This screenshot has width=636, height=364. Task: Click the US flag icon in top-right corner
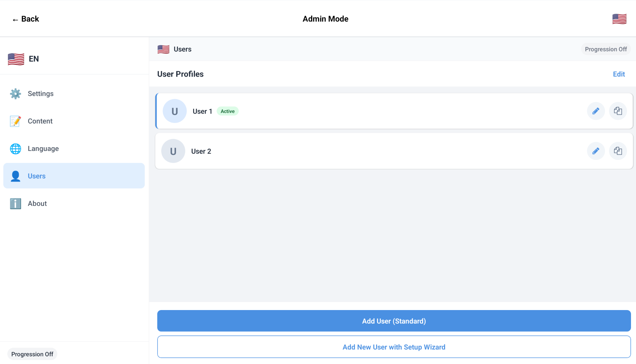(619, 19)
